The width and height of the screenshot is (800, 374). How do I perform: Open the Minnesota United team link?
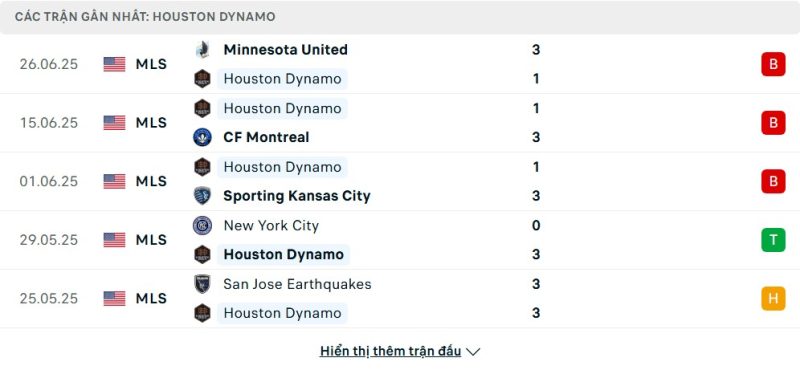[x=285, y=49]
